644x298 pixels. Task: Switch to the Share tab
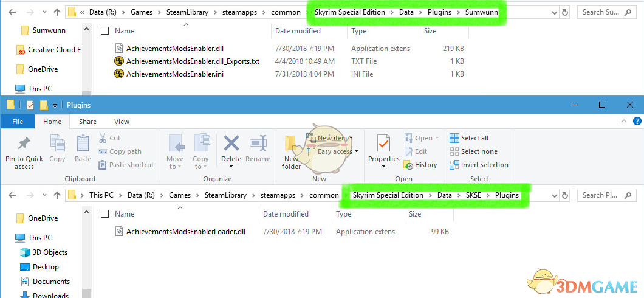click(x=87, y=121)
